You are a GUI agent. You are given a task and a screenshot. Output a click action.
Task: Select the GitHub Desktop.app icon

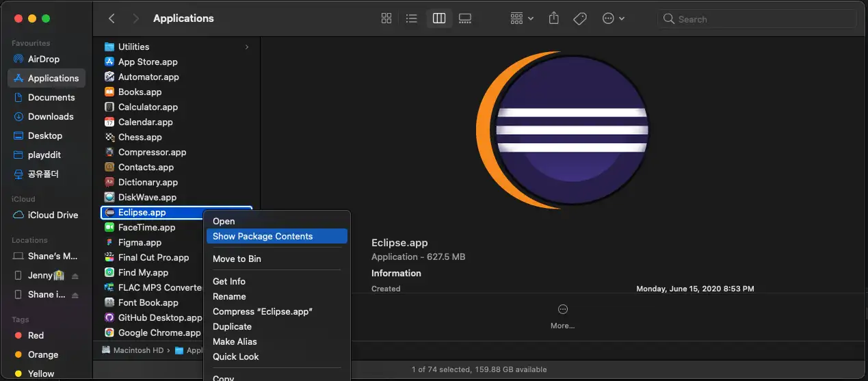[109, 317]
